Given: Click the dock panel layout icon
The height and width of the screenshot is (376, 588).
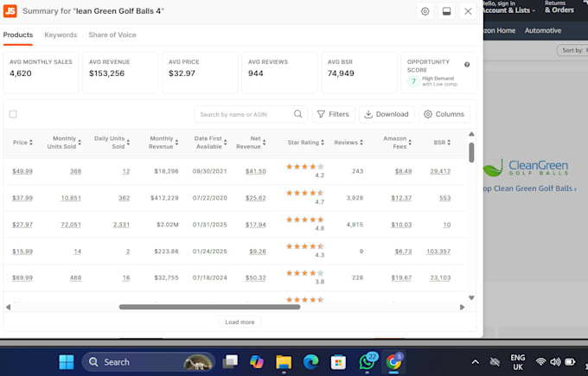Looking at the screenshot, I should click(x=446, y=11).
